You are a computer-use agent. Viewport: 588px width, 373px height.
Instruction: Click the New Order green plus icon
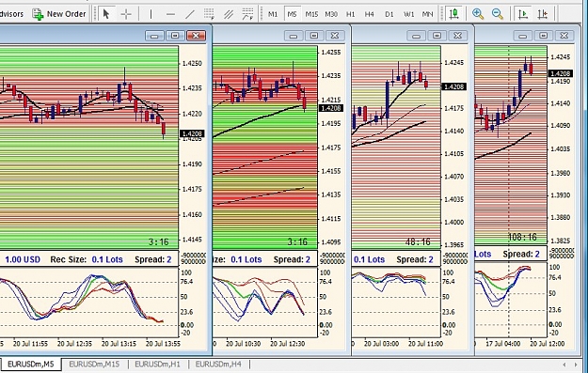[x=38, y=14]
